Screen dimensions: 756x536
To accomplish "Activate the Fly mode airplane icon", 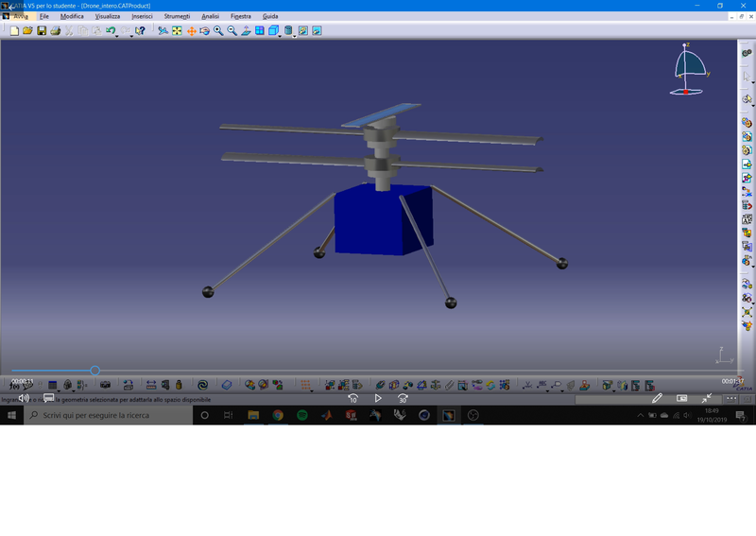I will click(163, 31).
